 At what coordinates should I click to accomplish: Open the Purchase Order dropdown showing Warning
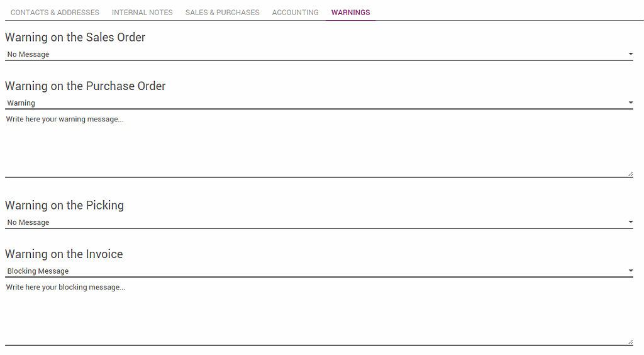314,103
